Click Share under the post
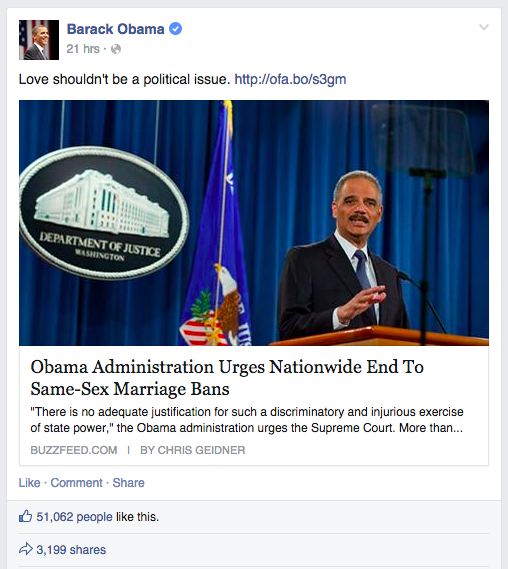The image size is (508, 569). 128,483
